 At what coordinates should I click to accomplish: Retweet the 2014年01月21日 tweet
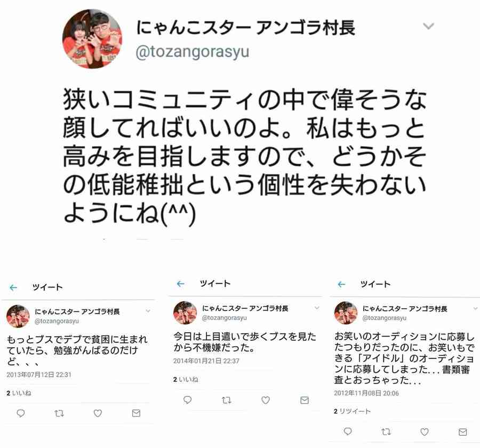click(x=227, y=400)
